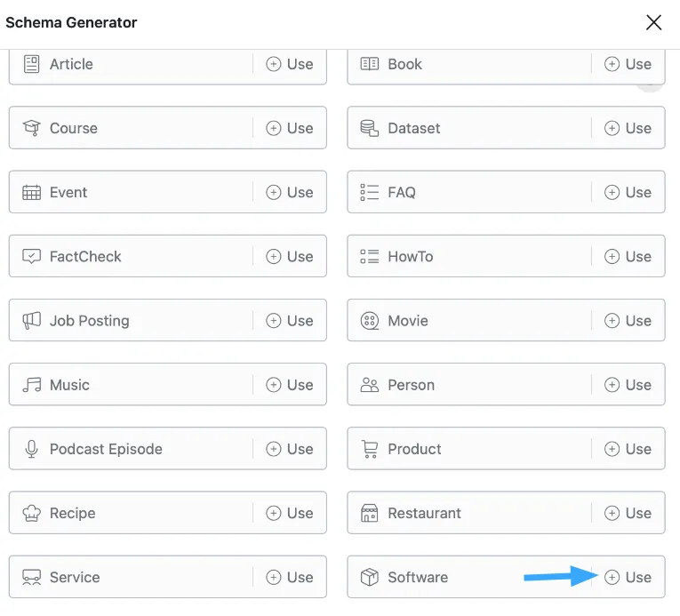This screenshot has width=680, height=616.
Task: Click the Music note icon
Action: click(x=32, y=385)
